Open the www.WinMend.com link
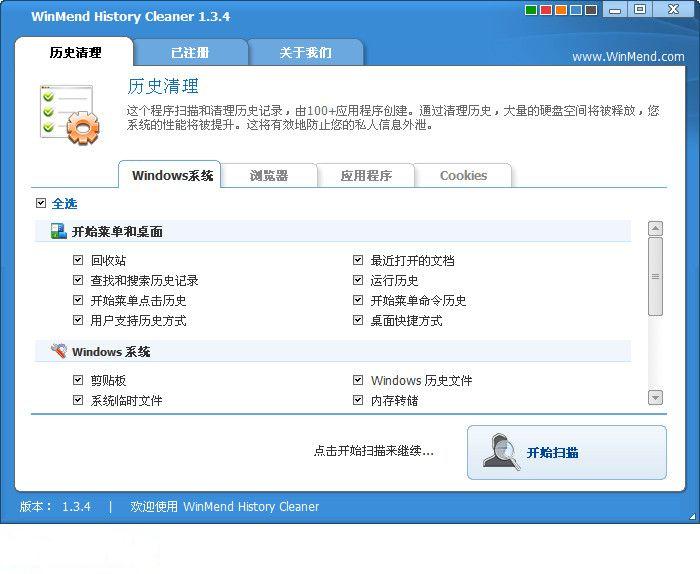Viewport: 700px width, 574px height. click(x=628, y=57)
